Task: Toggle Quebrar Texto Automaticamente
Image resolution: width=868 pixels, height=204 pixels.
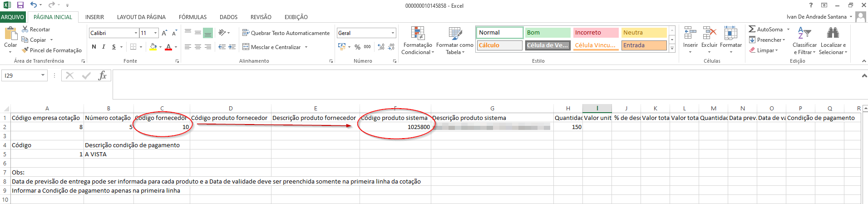Action: (x=286, y=33)
